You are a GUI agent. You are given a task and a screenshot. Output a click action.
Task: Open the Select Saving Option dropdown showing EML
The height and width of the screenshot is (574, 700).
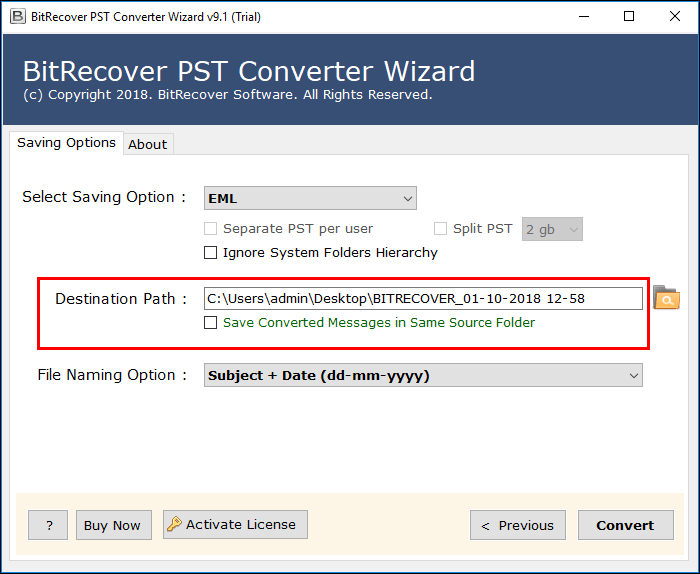[x=310, y=198]
